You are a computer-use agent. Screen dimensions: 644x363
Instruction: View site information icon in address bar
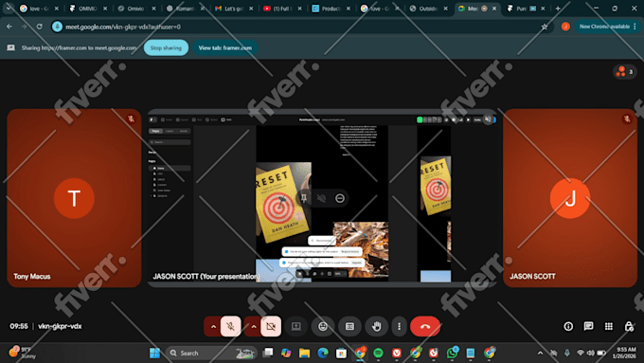(57, 27)
